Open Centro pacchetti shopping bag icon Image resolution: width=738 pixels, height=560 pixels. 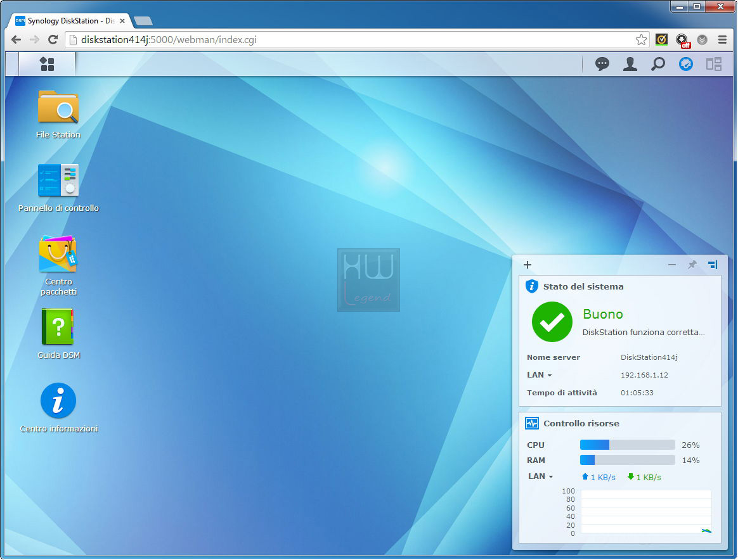(58, 254)
